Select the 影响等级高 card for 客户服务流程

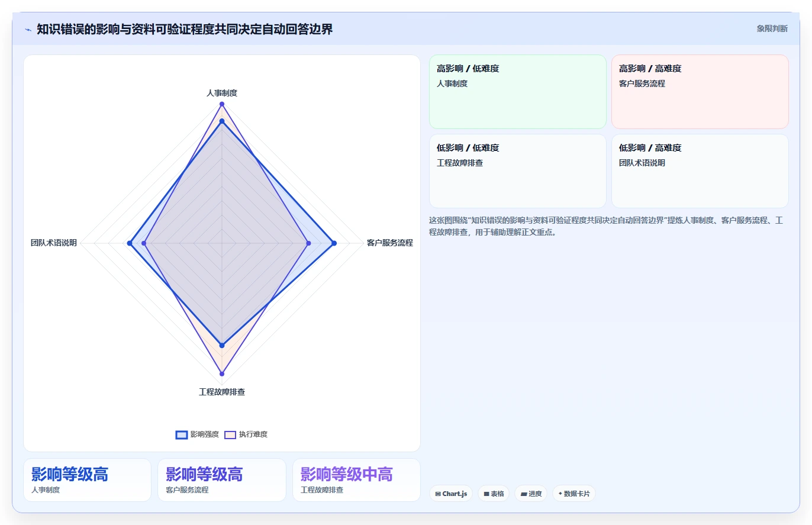[x=222, y=480]
